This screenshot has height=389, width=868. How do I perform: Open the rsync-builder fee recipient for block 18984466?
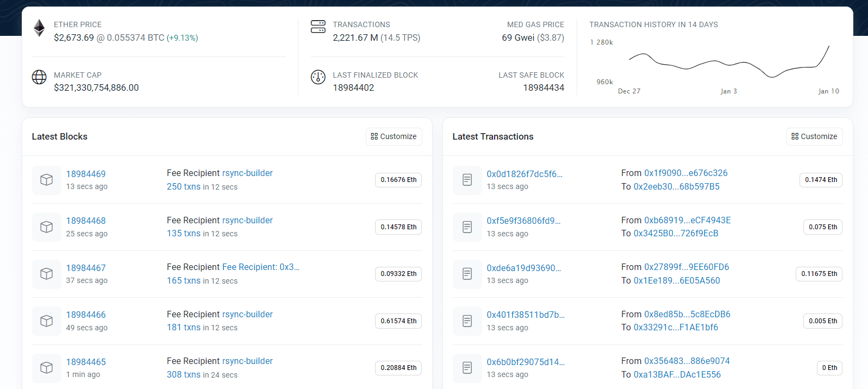coord(247,314)
